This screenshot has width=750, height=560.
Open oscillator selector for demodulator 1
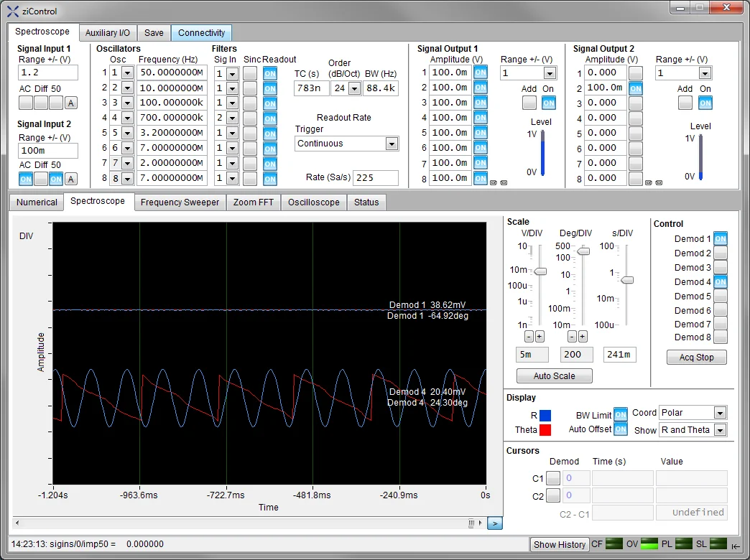[127, 73]
